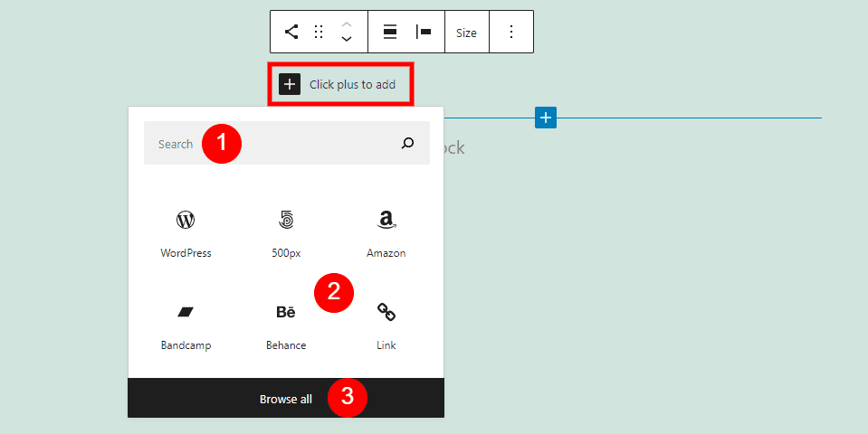Click the Browse all button
This screenshot has height=434, width=868.
click(286, 398)
